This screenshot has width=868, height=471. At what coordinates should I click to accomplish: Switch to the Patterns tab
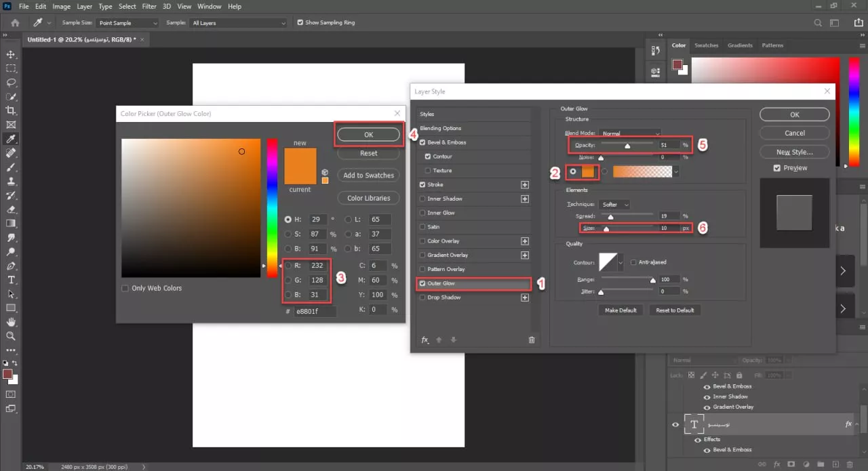coord(772,45)
